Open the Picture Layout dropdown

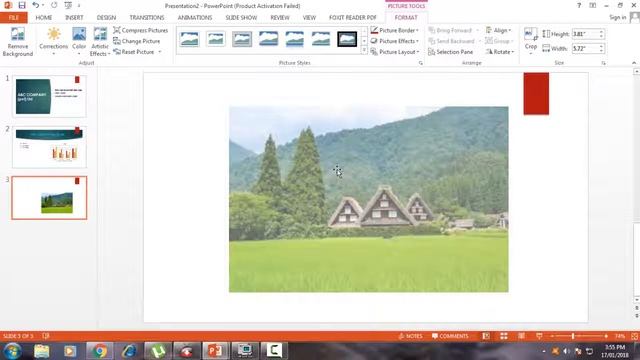coord(395,52)
